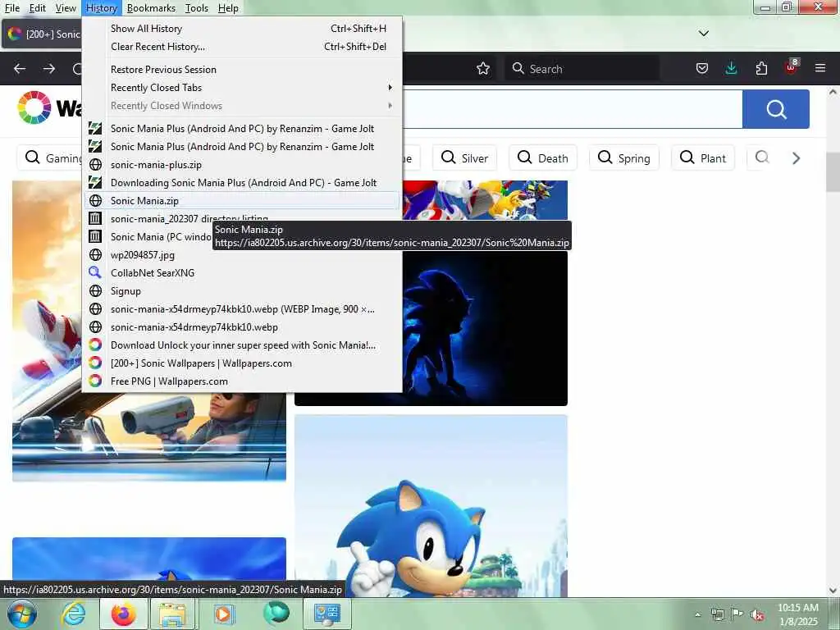Click the Wallpapers.com search input box
This screenshot has width=840, height=630.
(572, 109)
